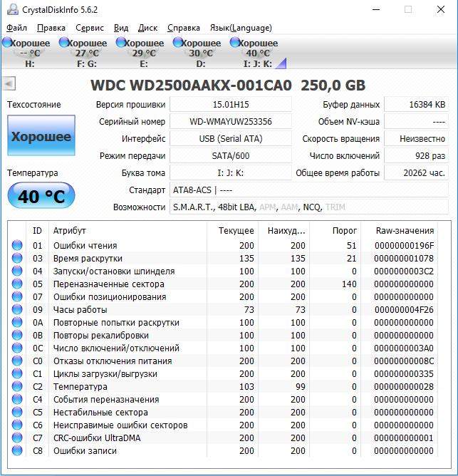This screenshot has width=458, height=476.
Task: Select the Ошибки чтения attribute name
Action: (85, 245)
